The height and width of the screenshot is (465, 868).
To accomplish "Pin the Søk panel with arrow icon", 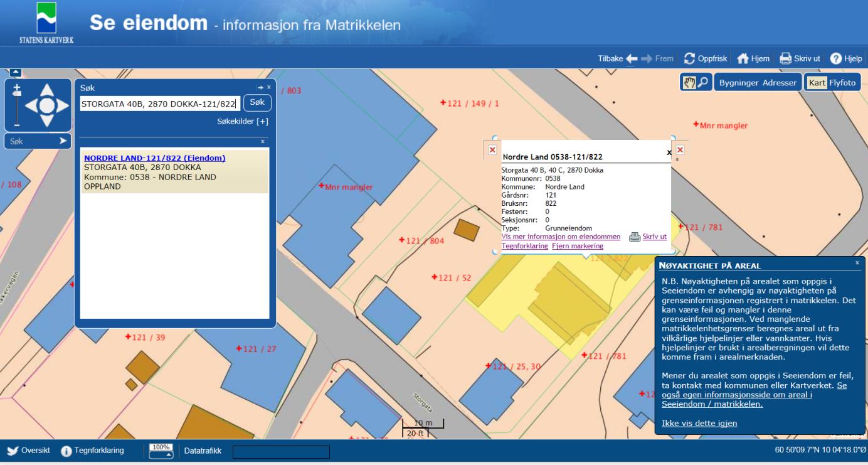I will (260, 87).
